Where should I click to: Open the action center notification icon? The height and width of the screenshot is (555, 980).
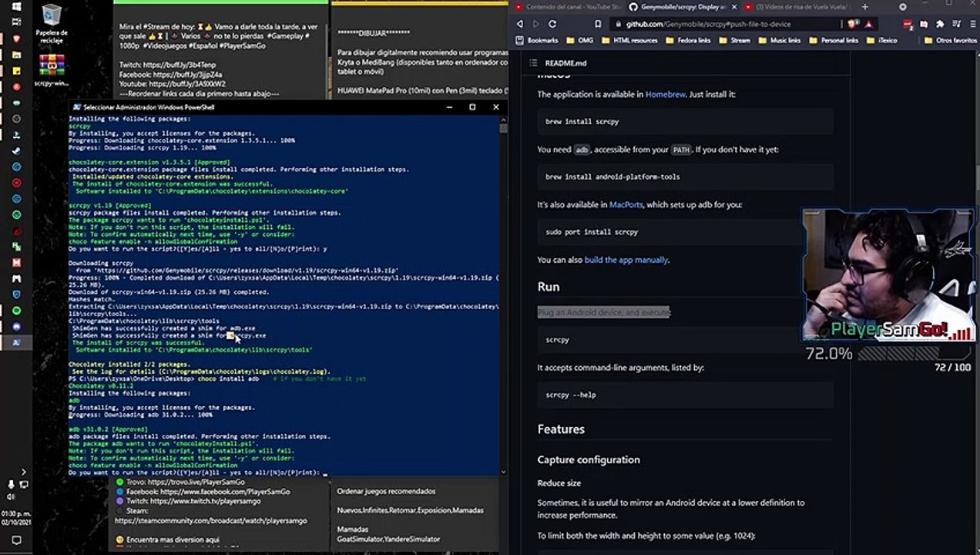coord(16,541)
